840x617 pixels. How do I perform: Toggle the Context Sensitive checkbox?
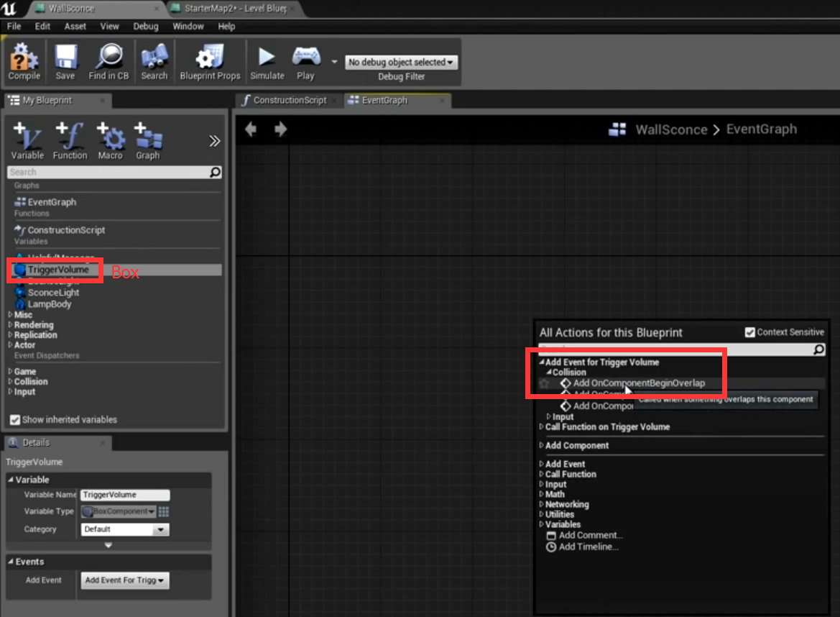point(750,332)
